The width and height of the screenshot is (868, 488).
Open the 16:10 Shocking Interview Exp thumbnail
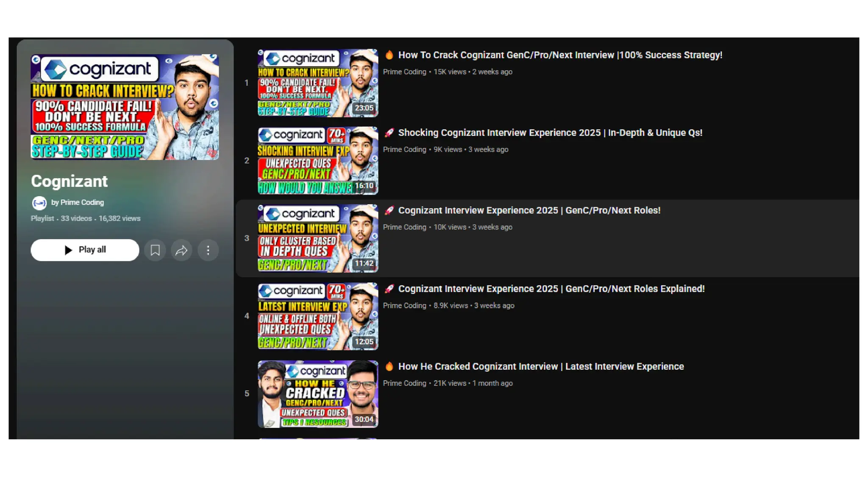317,161
